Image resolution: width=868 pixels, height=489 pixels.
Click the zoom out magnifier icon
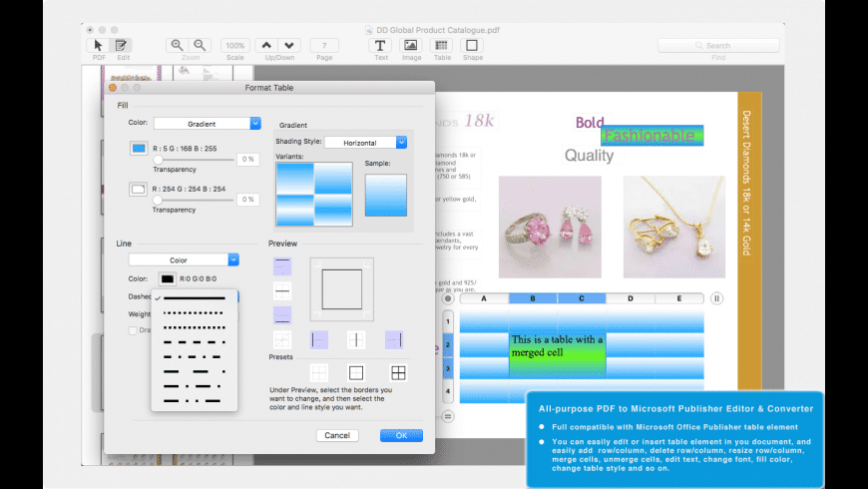[x=201, y=45]
